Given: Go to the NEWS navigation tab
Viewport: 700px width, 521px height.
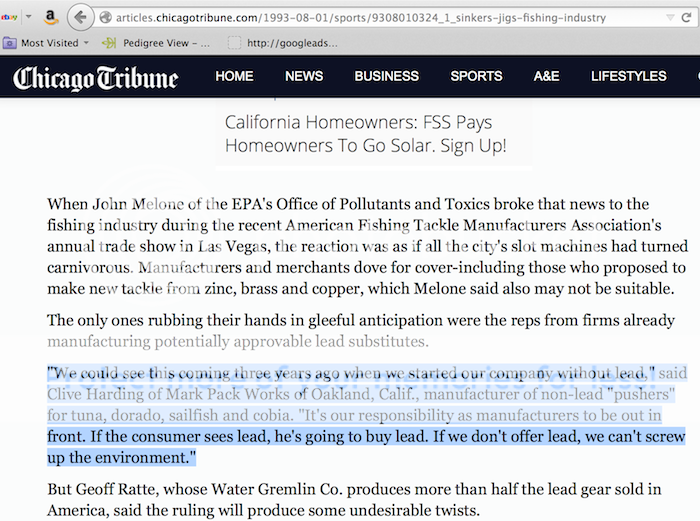Looking at the screenshot, I should click(304, 76).
